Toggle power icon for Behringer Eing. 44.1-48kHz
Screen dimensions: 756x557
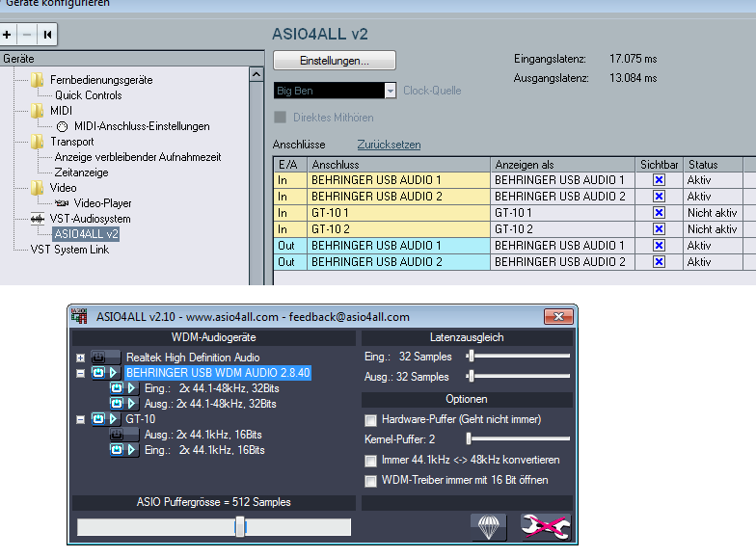pos(117,387)
